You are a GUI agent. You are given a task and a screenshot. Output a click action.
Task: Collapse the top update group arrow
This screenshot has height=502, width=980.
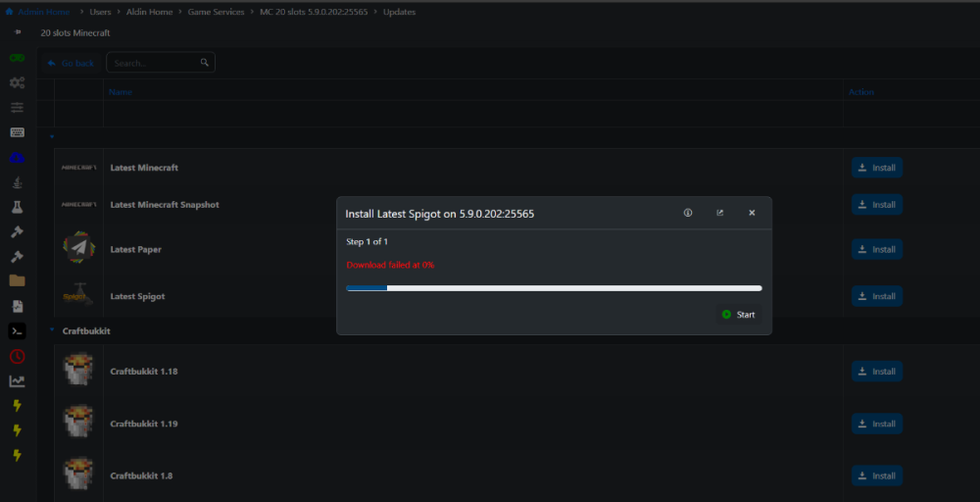[x=52, y=136]
